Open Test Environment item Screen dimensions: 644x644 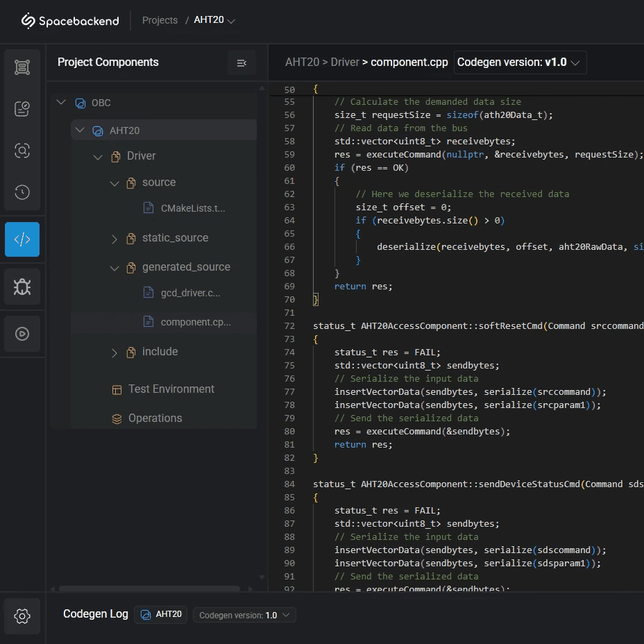click(x=171, y=389)
